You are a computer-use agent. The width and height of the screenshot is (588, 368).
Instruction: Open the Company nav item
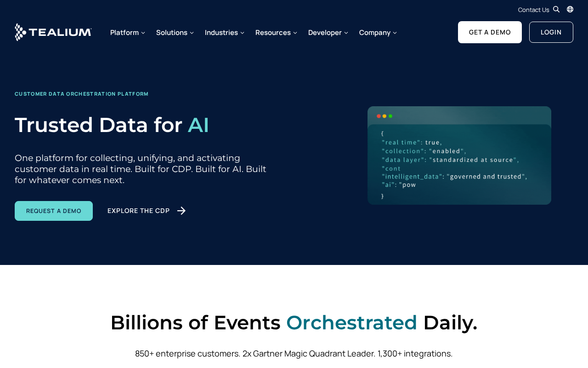pos(375,32)
